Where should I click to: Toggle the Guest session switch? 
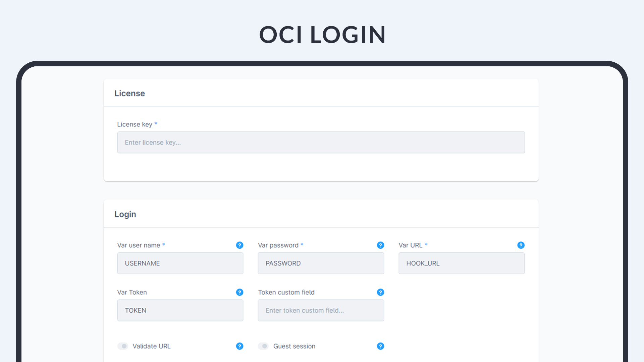263,346
